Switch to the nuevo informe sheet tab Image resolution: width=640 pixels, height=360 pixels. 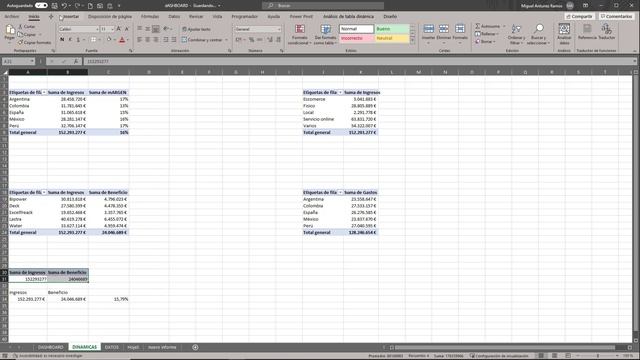(x=162, y=347)
